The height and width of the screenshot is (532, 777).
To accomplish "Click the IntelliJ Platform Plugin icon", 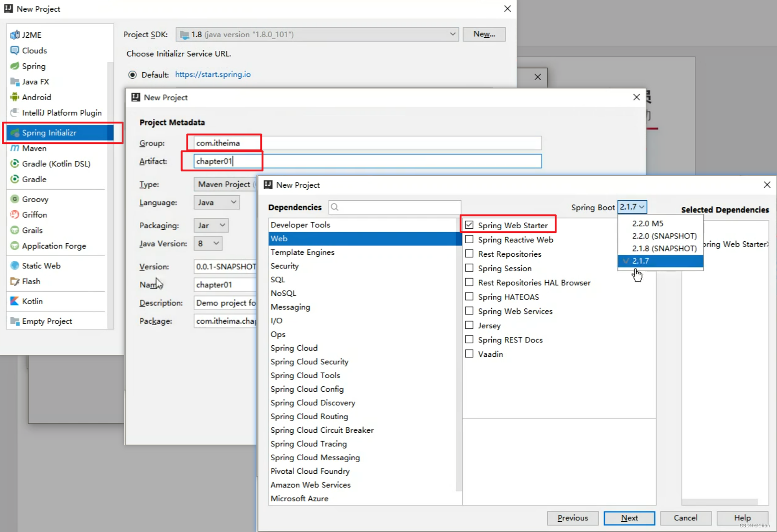I will (15, 113).
